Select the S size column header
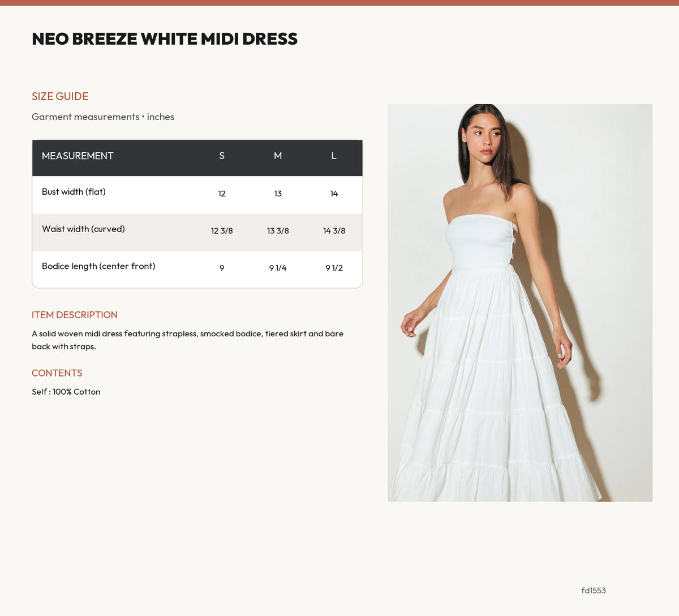The height and width of the screenshot is (616, 679). click(222, 156)
